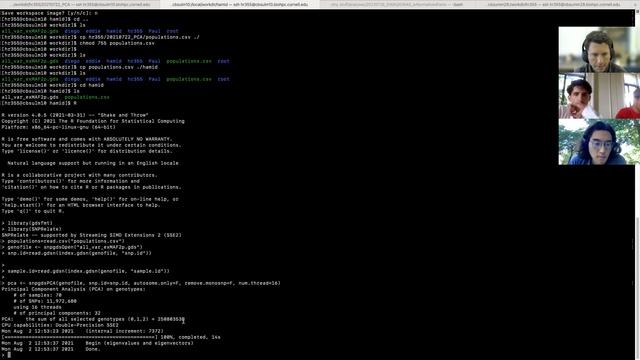Click the 'R is a collaborative project' line
This screenshot has height=360, width=640.
79,175
